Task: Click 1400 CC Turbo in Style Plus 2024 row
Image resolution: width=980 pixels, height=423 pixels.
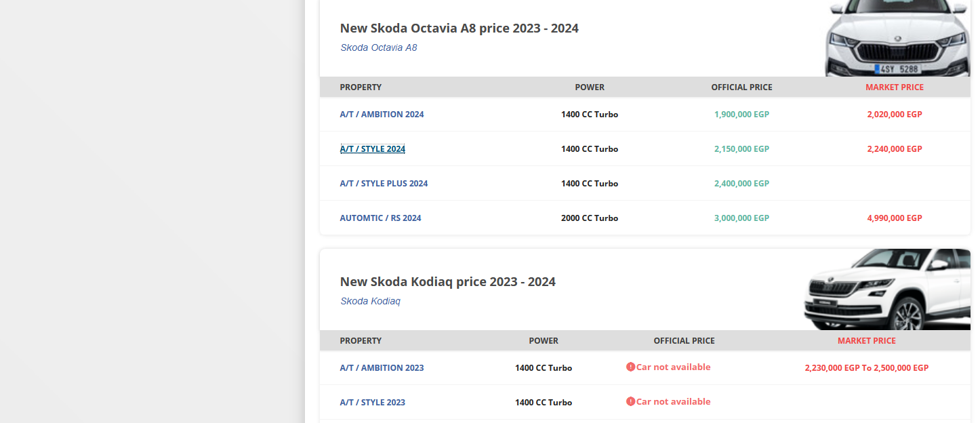Action: (x=590, y=184)
